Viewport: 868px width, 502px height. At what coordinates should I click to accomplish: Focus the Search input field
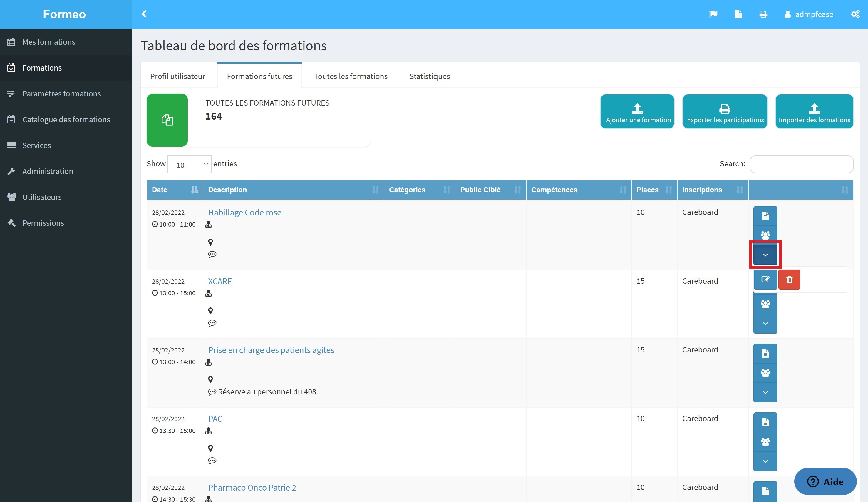[x=801, y=164]
